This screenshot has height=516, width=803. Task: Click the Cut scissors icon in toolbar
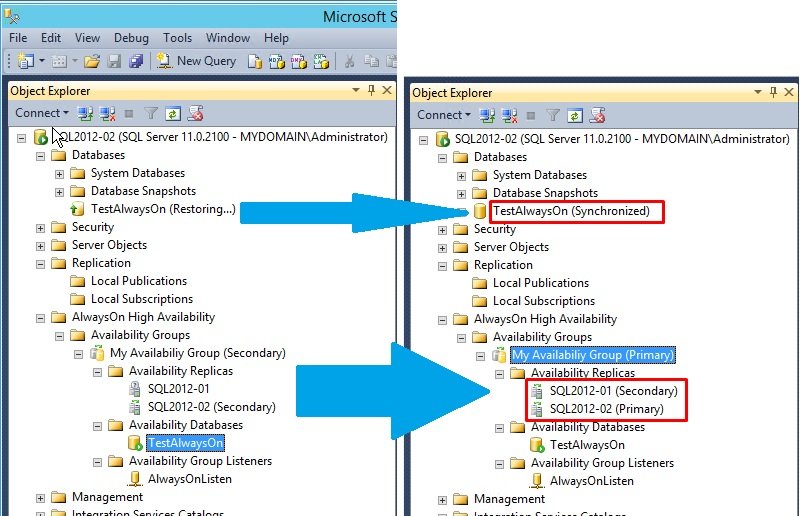coord(350,61)
